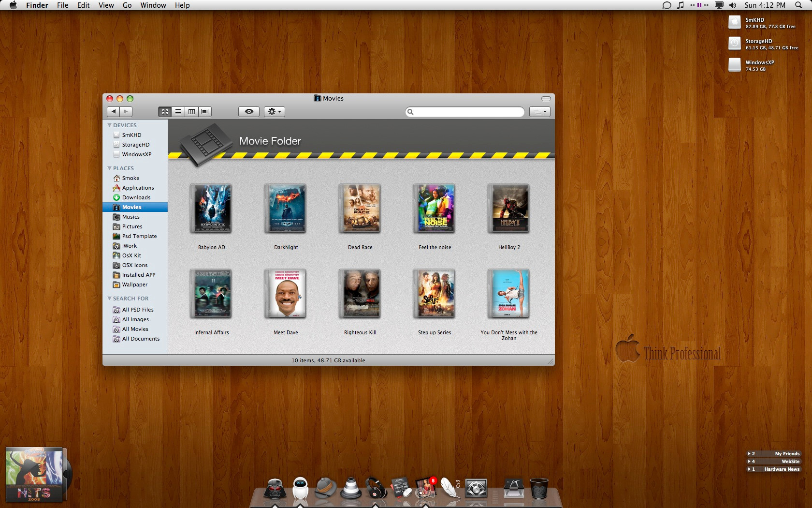Switch to list view in Finder toolbar
The width and height of the screenshot is (812, 508).
click(x=178, y=111)
